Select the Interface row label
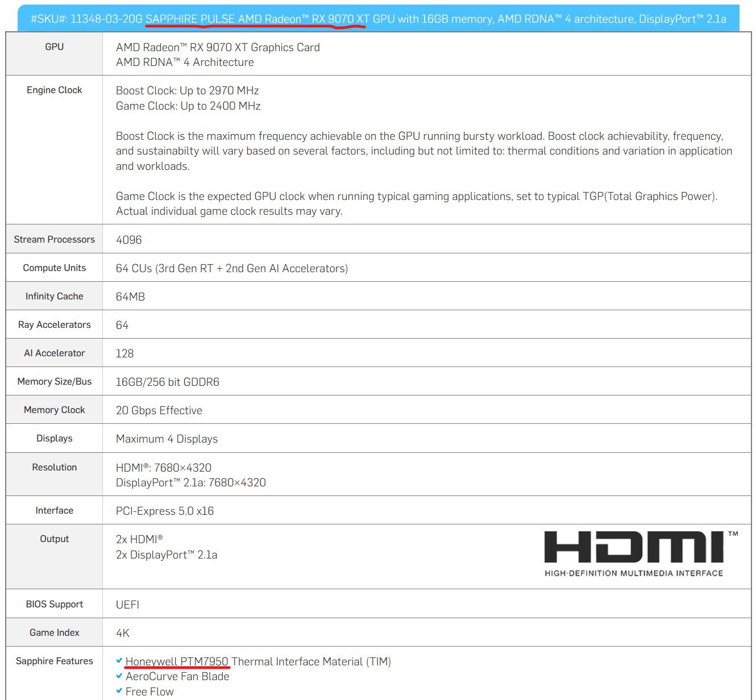This screenshot has height=700, width=756. 55,510
